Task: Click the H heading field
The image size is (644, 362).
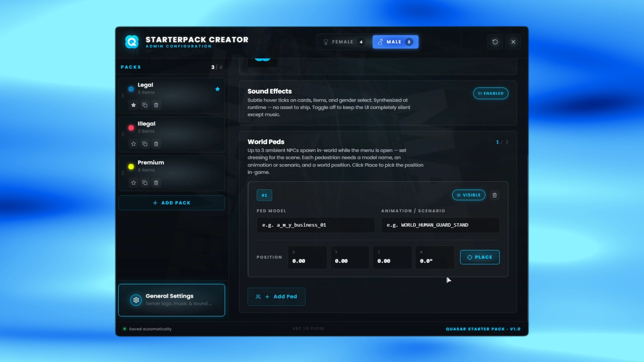Action: (435, 257)
